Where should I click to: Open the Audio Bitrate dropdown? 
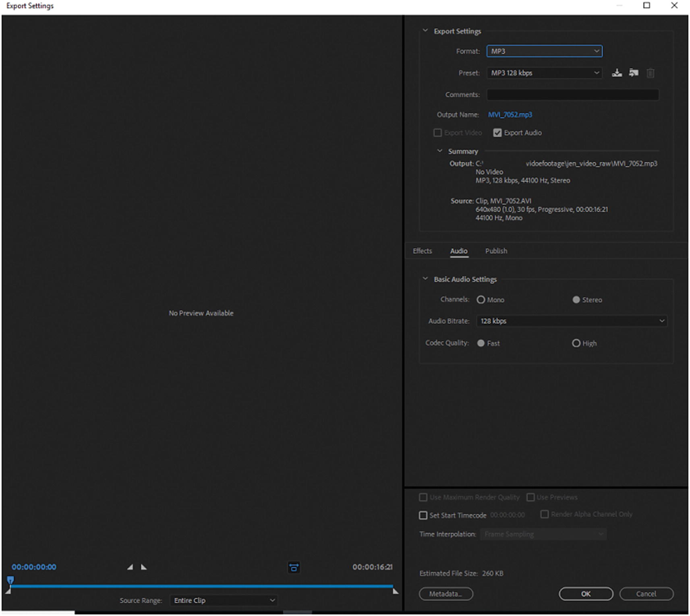tap(572, 321)
